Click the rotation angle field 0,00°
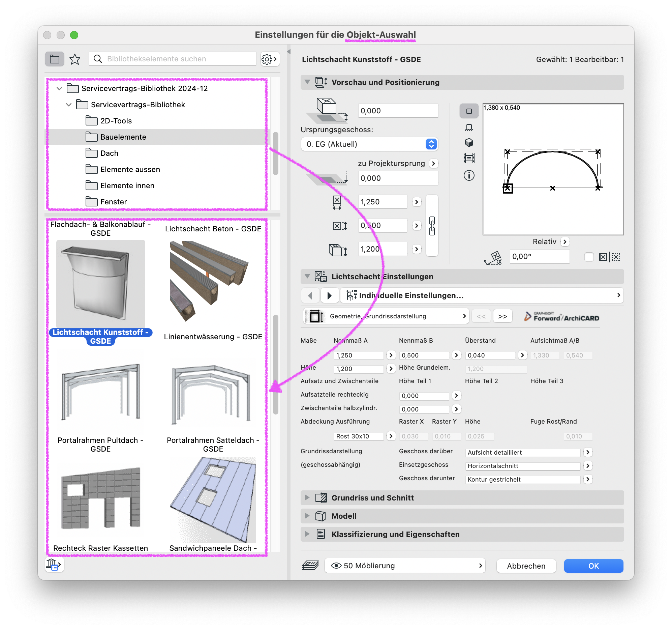Viewport: 672px width, 630px height. [540, 256]
